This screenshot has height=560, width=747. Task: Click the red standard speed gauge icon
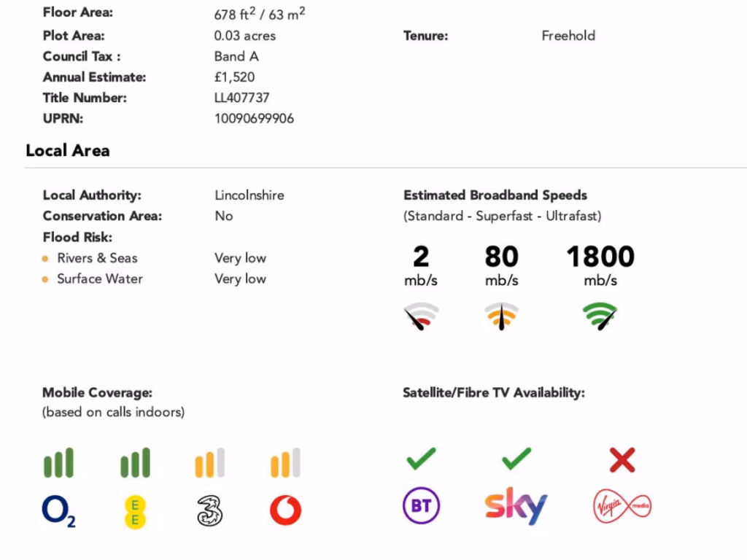tap(421, 316)
